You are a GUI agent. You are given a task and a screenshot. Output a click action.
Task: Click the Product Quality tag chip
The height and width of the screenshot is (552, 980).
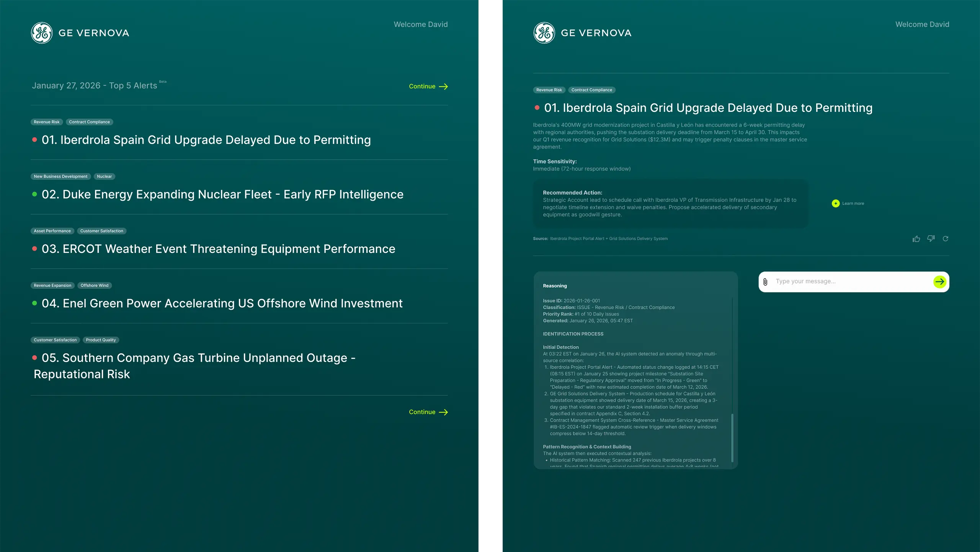(x=101, y=340)
